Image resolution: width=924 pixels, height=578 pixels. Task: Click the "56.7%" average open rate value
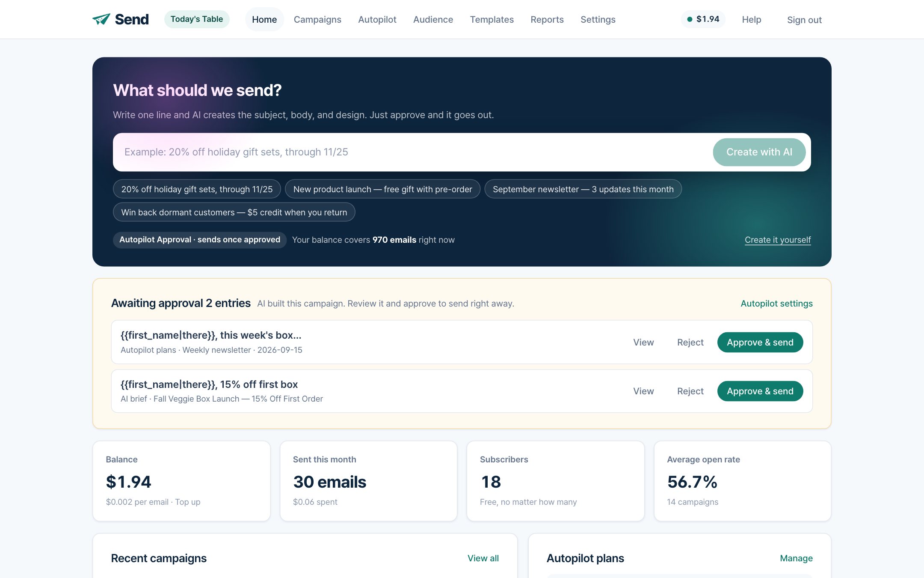point(692,482)
